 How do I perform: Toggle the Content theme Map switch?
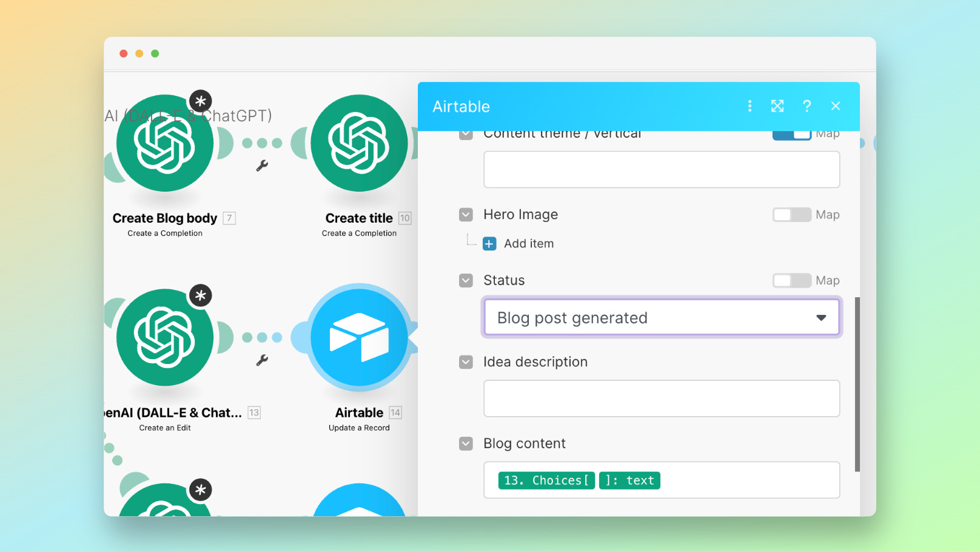click(x=791, y=135)
